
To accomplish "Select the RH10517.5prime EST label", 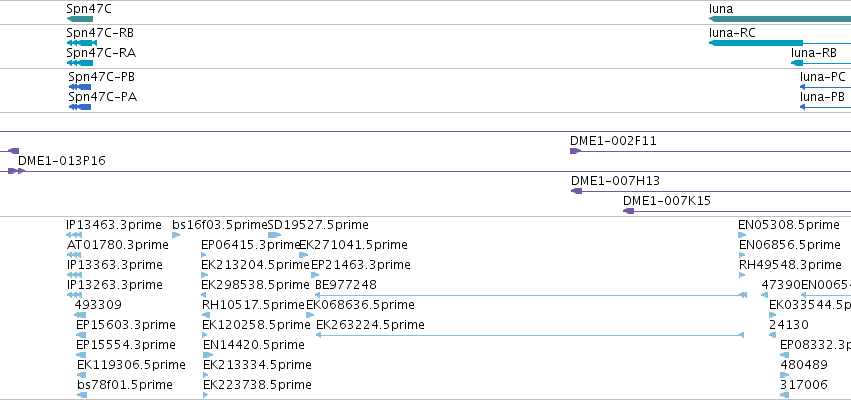I will point(253,305).
